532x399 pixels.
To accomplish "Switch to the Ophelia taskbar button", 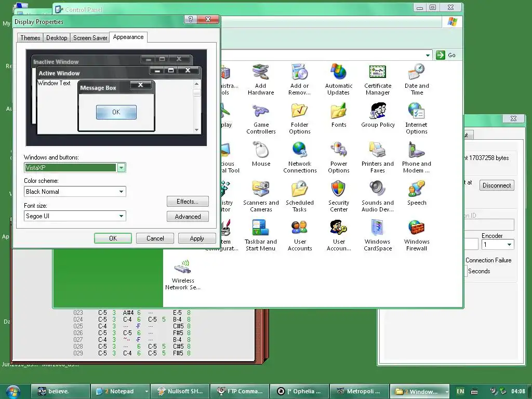I will 299,391.
